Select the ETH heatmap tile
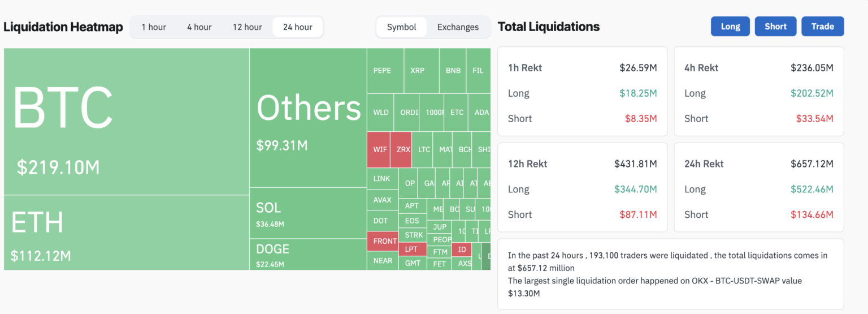868x314 pixels. click(x=127, y=233)
